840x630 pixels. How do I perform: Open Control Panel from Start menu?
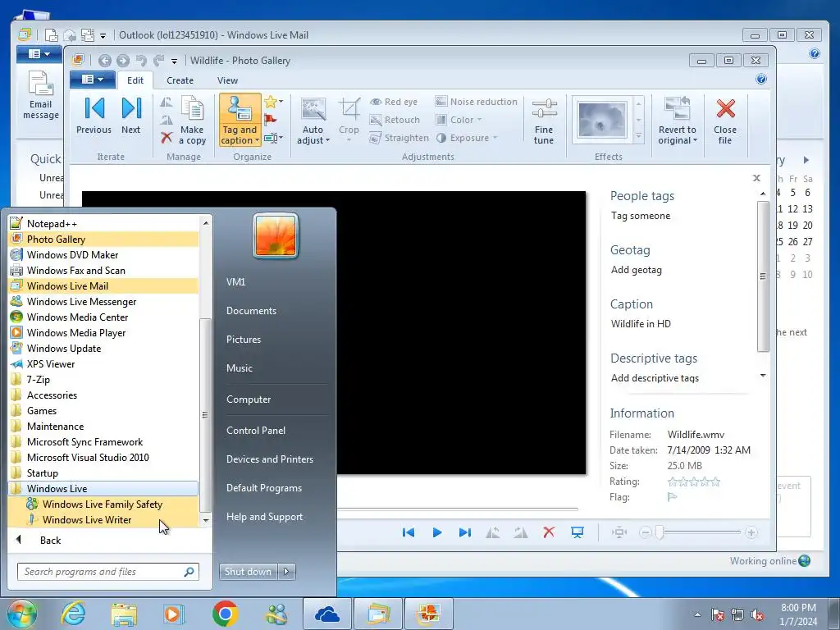coord(256,430)
